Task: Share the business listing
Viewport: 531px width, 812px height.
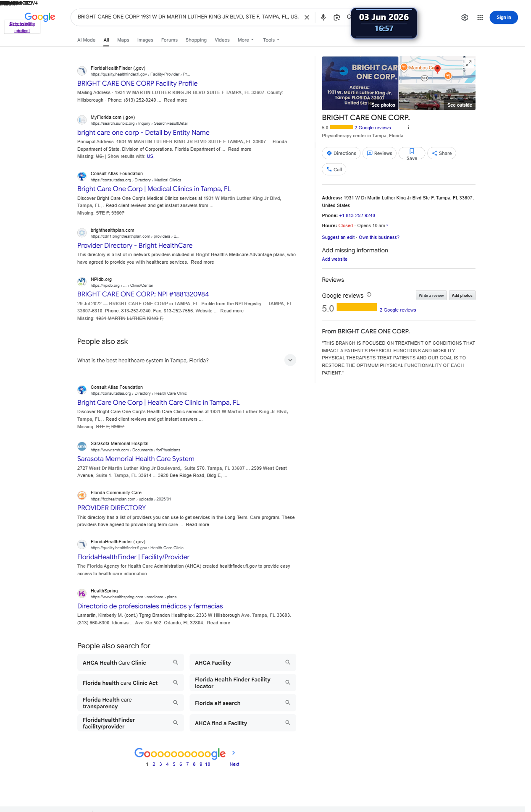Action: [442, 153]
